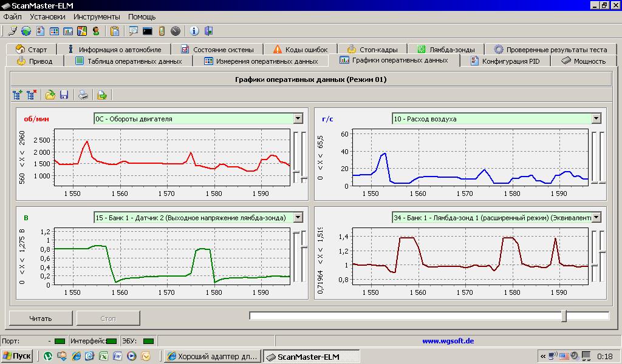The width and height of the screenshot is (622, 364).
Task: Click the connect cable icon in toolbar
Action: point(12,31)
